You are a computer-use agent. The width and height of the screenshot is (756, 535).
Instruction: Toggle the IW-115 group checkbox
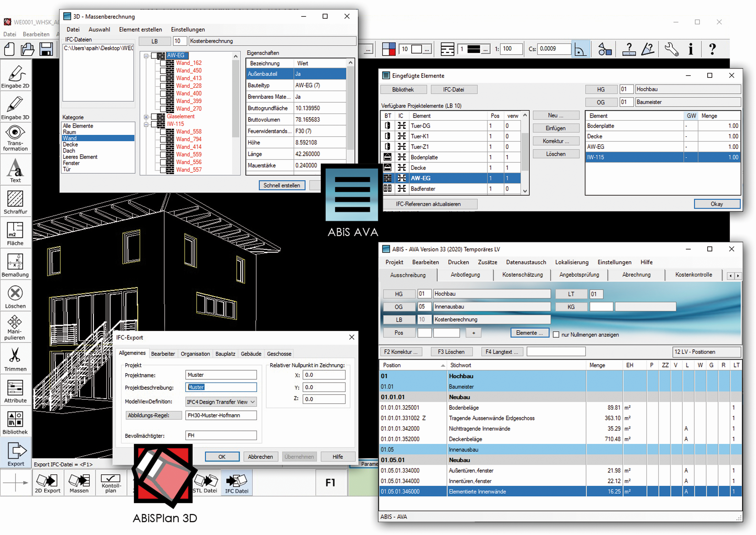pos(154,124)
